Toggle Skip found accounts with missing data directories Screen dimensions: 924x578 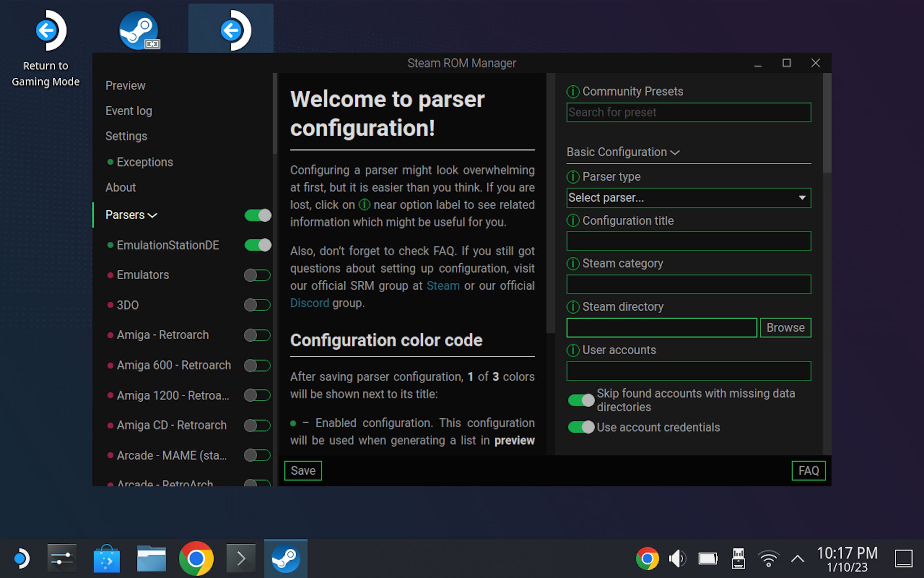pyautogui.click(x=581, y=400)
